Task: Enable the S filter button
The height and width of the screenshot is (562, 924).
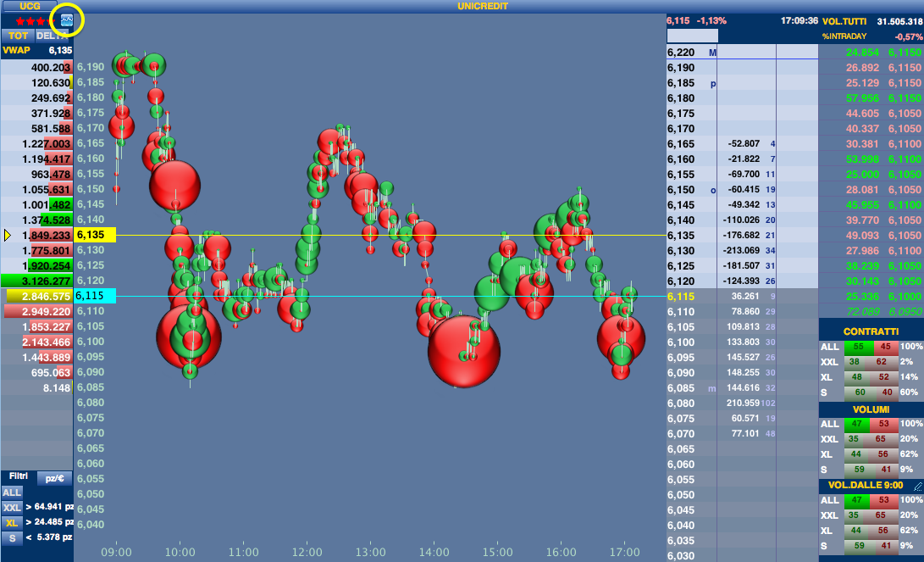Action: point(12,538)
